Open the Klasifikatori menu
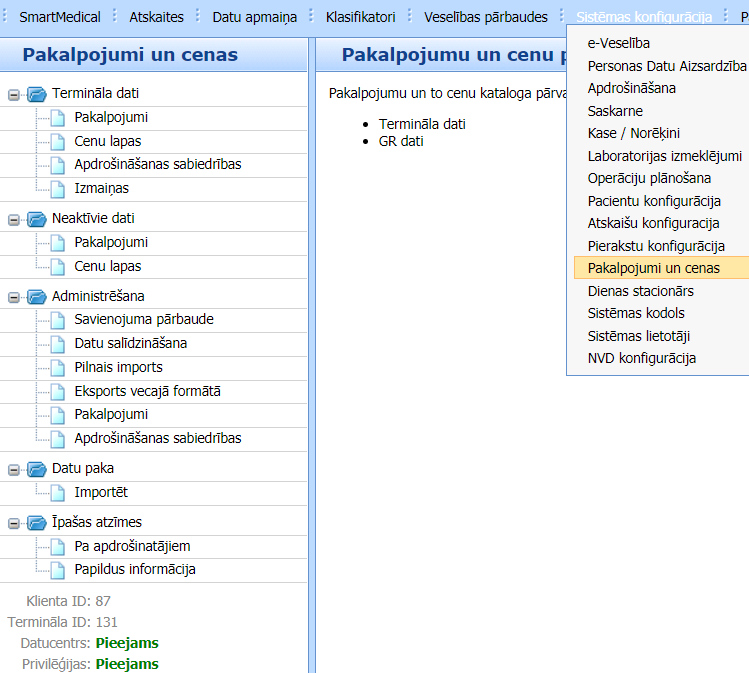Viewport: 749px width, 673px height. [360, 17]
